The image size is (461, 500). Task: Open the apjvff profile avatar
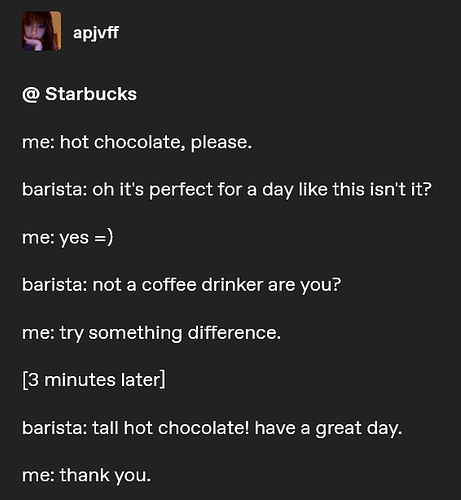[x=42, y=31]
